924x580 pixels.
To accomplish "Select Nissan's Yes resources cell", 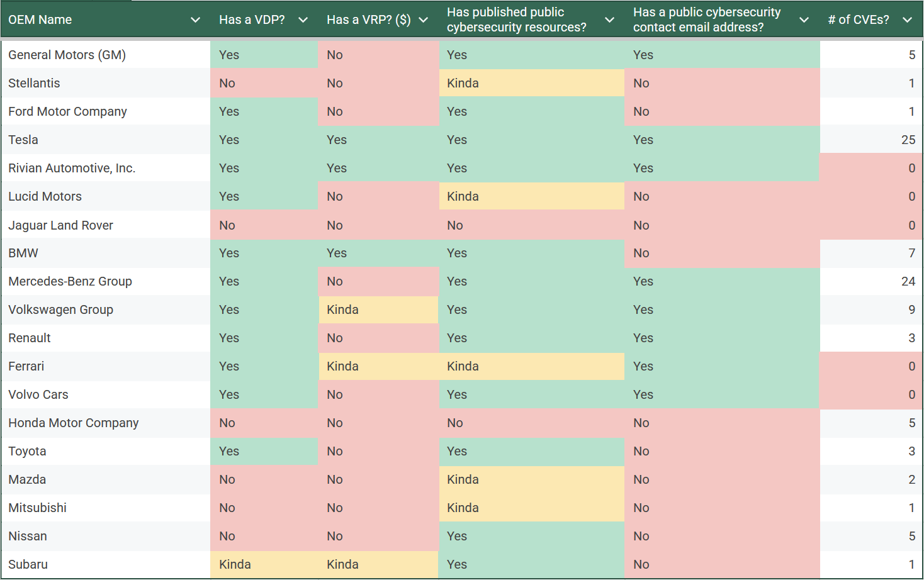I will pos(532,536).
